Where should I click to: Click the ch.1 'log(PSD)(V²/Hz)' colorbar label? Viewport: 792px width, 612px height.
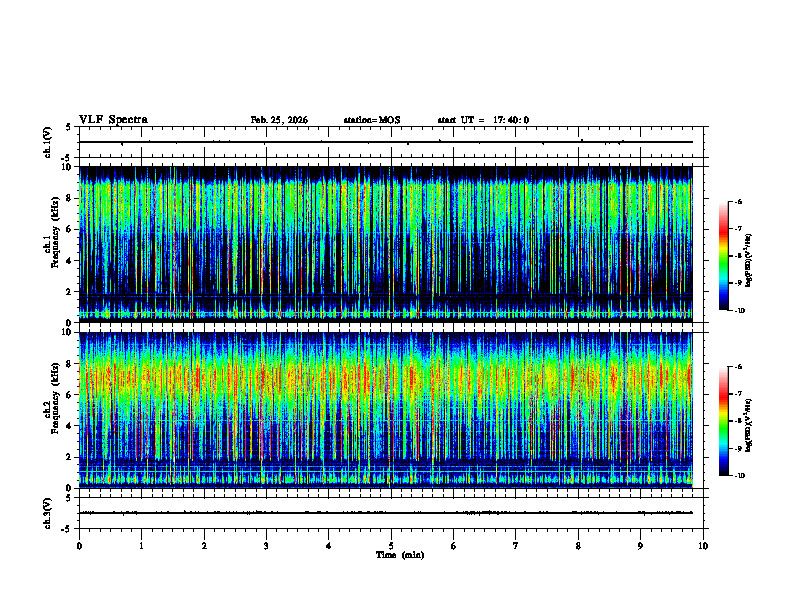(749, 261)
